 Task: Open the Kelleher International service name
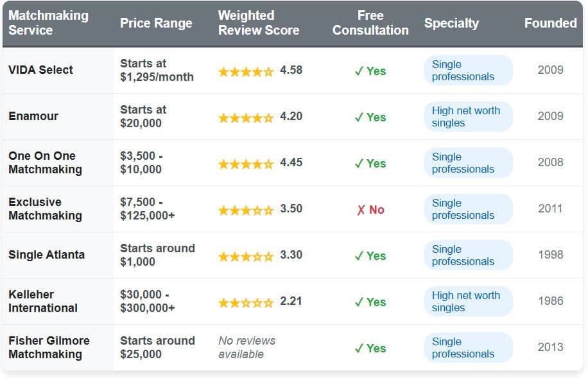pyautogui.click(x=42, y=301)
